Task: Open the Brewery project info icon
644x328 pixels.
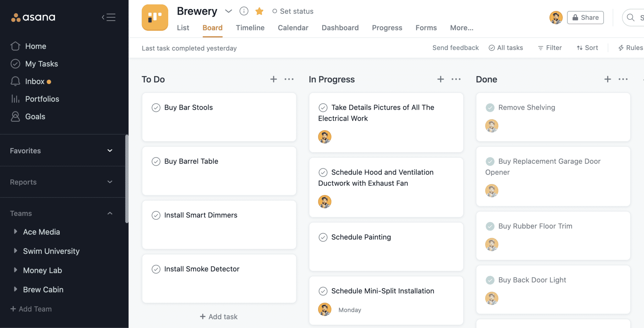Action: point(244,11)
